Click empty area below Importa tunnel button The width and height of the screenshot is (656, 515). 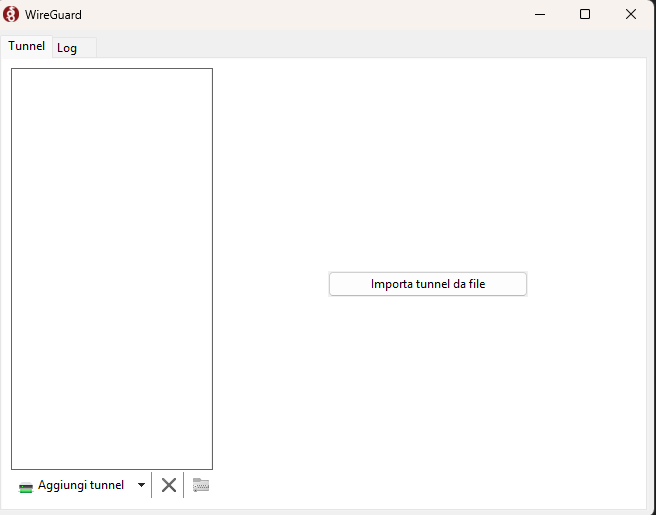[428, 390]
